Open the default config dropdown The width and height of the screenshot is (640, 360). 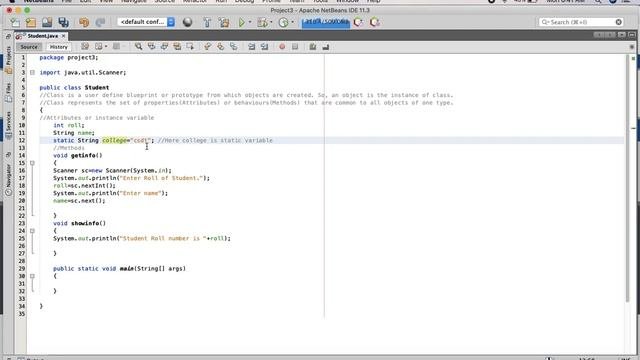[146, 22]
